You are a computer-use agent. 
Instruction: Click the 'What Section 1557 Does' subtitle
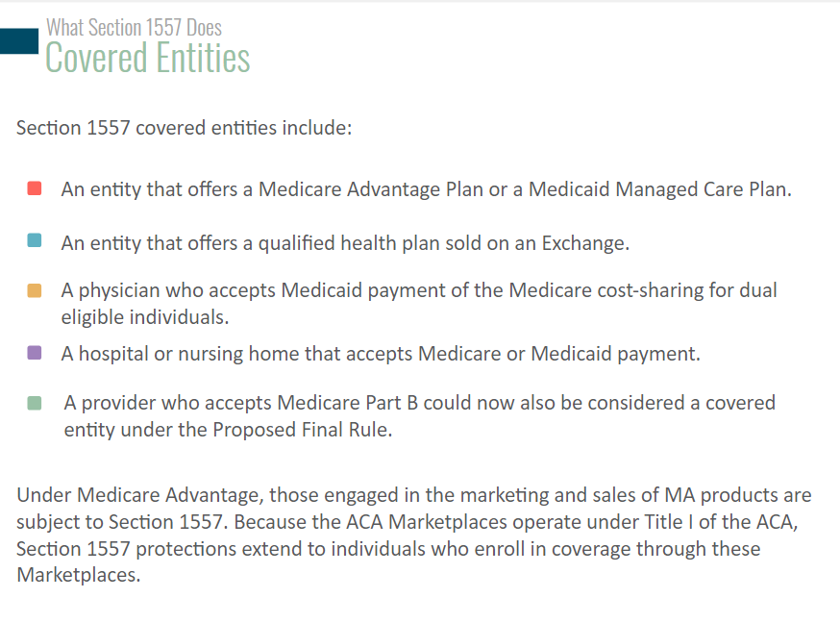[x=134, y=27]
